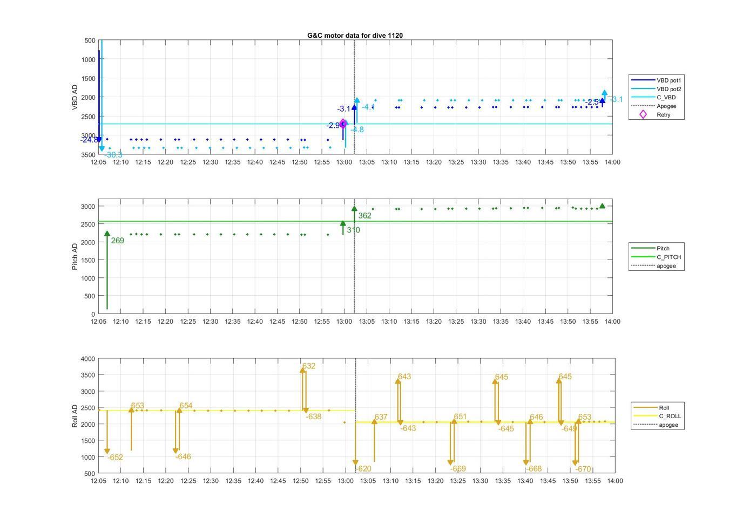Viewport: 756px width, 532px height.
Task: Click the "-638" roll label
Action: tap(314, 417)
